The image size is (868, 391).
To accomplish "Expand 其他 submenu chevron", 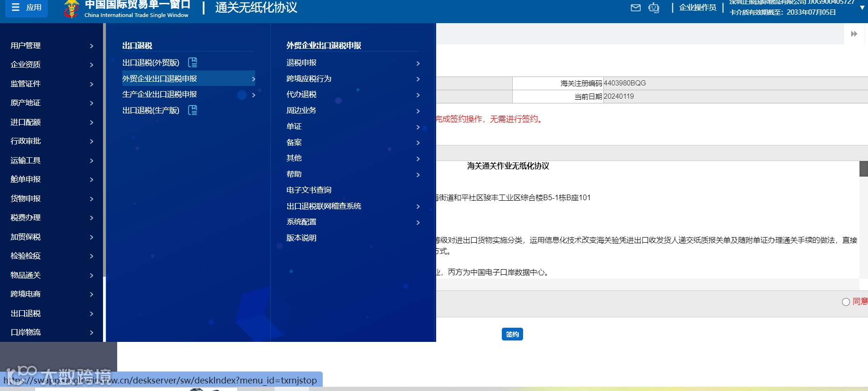I will point(418,159).
